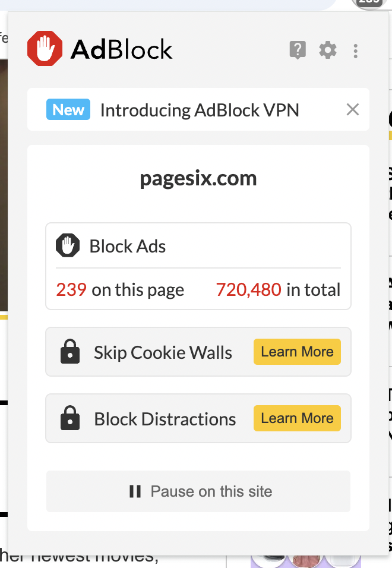This screenshot has height=568, width=392.
Task: Click the blue New badge
Action: (68, 110)
